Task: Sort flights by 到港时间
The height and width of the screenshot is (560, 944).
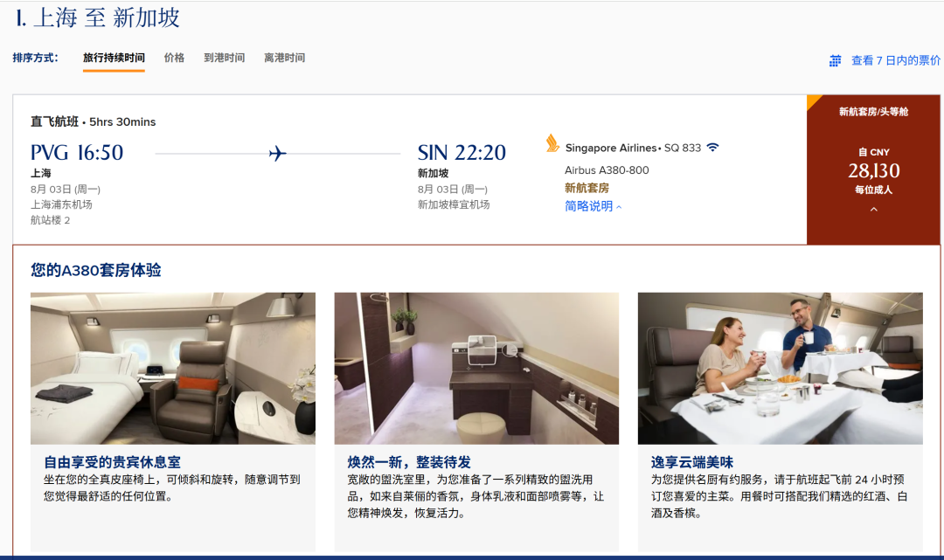Action: click(224, 58)
